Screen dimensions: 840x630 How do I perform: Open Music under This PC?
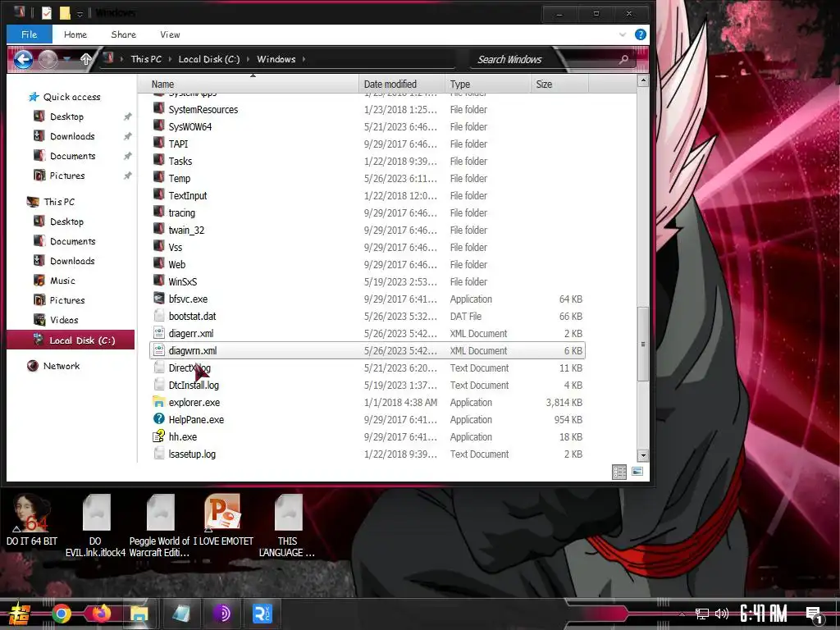[x=62, y=281]
